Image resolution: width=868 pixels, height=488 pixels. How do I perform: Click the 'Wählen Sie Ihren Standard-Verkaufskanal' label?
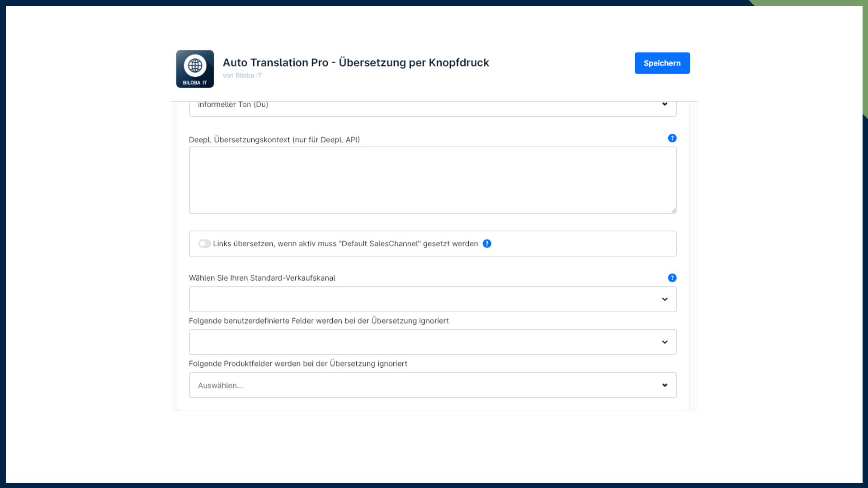262,278
